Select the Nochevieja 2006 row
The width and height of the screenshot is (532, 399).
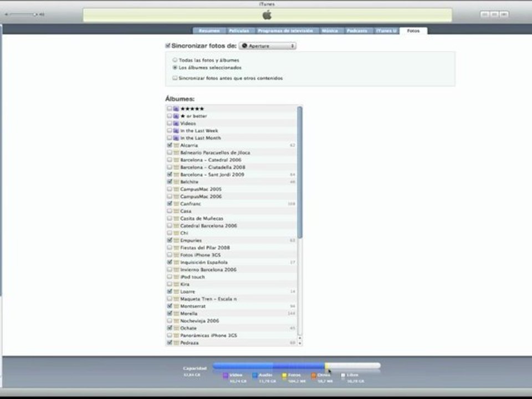[x=232, y=321]
